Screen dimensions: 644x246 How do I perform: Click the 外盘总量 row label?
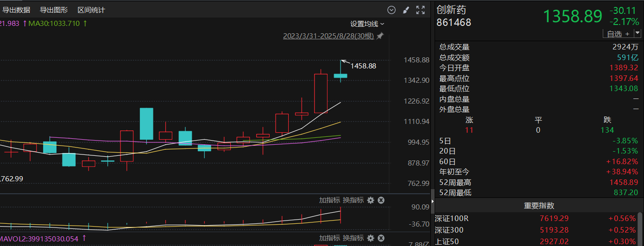pos(454,110)
